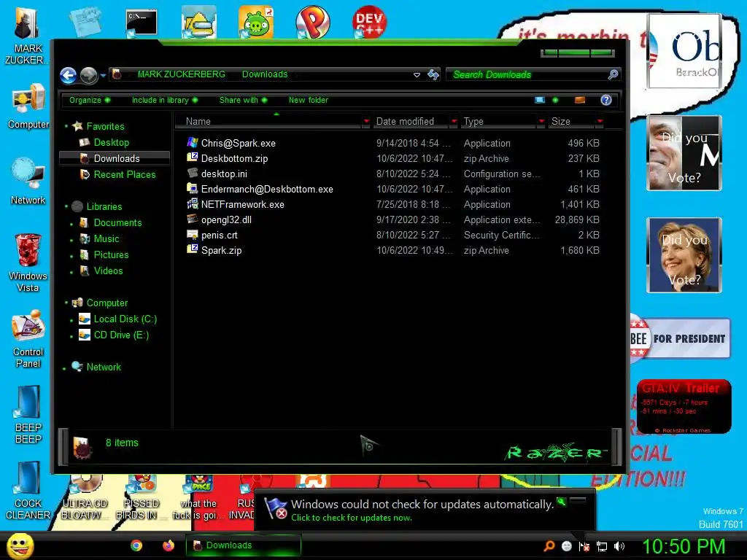Toggle the preview pane icon
Viewport: 747px width, 560px height.
pyautogui.click(x=580, y=100)
